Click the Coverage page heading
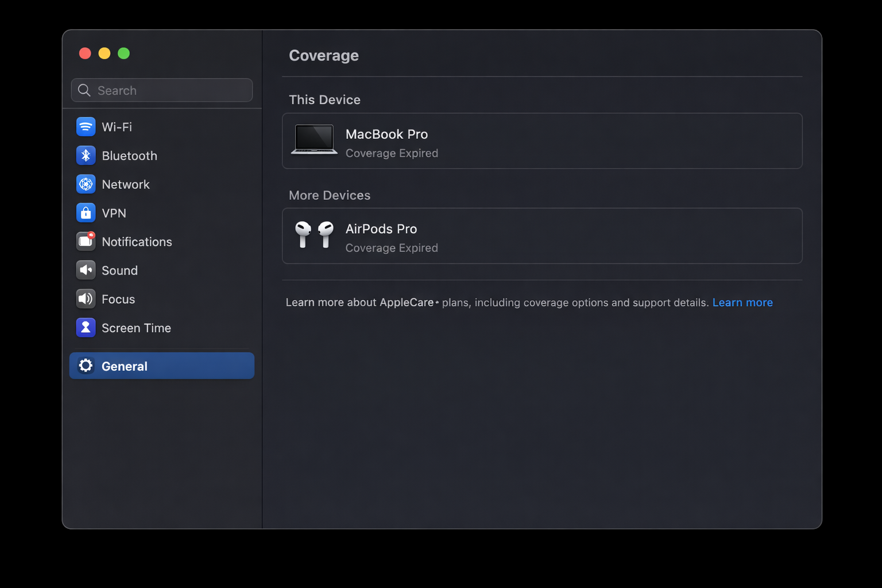This screenshot has width=882, height=588. pos(324,55)
